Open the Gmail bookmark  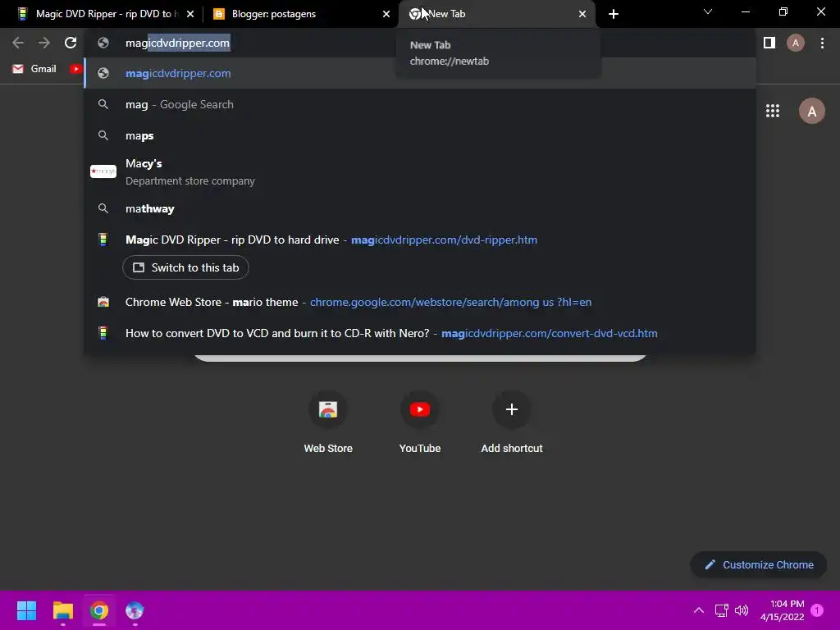pyautogui.click(x=34, y=69)
